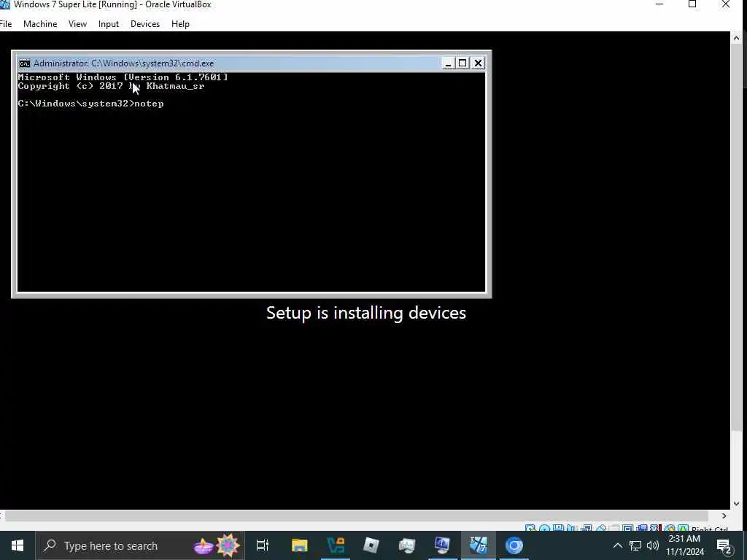Open the Help menu
Image resolution: width=747 pixels, height=560 pixels.
point(180,24)
